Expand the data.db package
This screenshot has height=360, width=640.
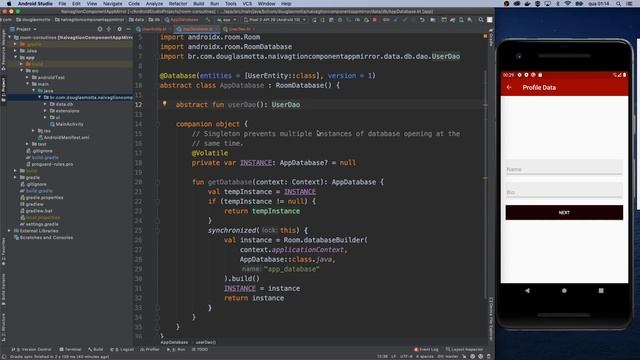click(45, 104)
